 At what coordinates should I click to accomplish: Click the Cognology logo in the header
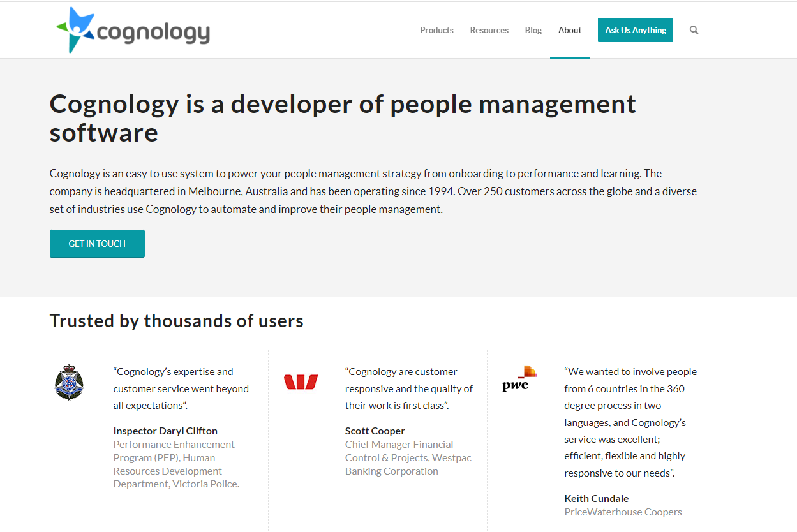(133, 30)
